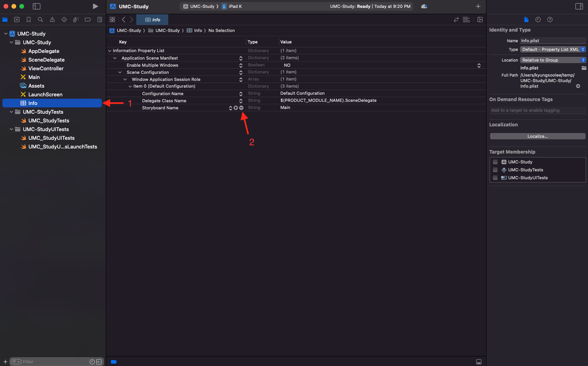Open the cloud status icon
Viewport: 588px width, 366px height.
[x=424, y=6]
